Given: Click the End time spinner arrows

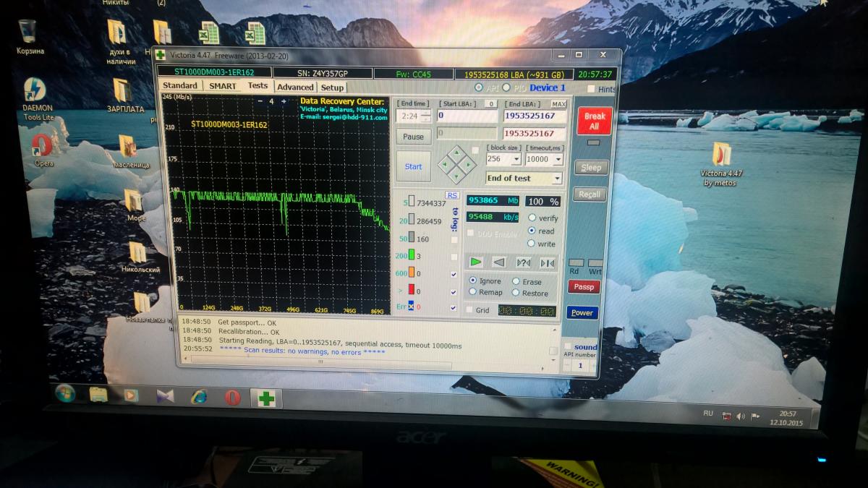Looking at the screenshot, I should (x=426, y=116).
